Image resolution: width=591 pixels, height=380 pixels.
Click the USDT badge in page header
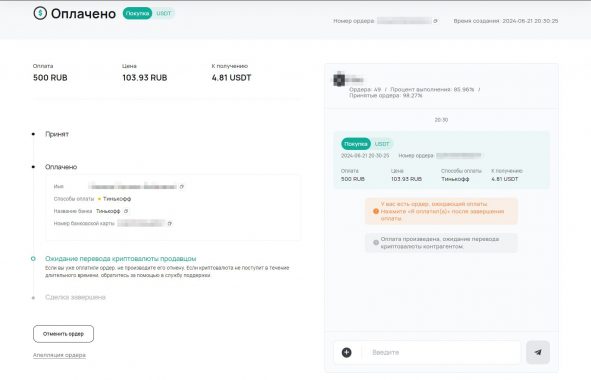(164, 14)
